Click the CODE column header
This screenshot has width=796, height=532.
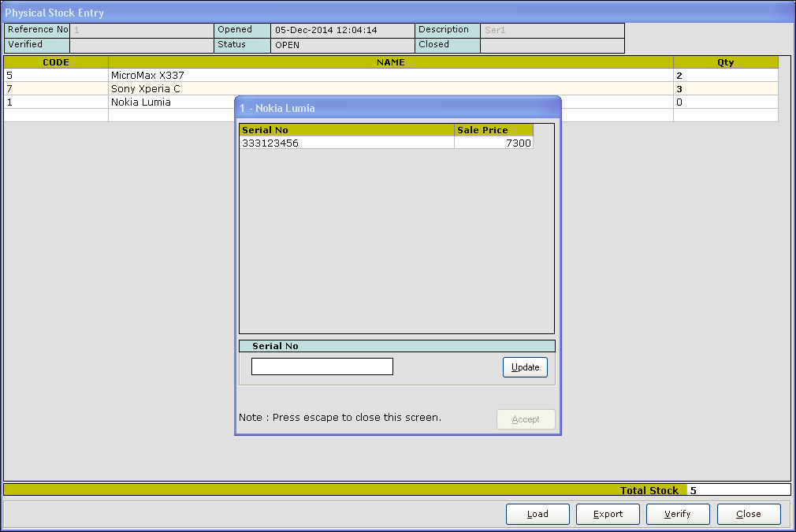(x=56, y=62)
